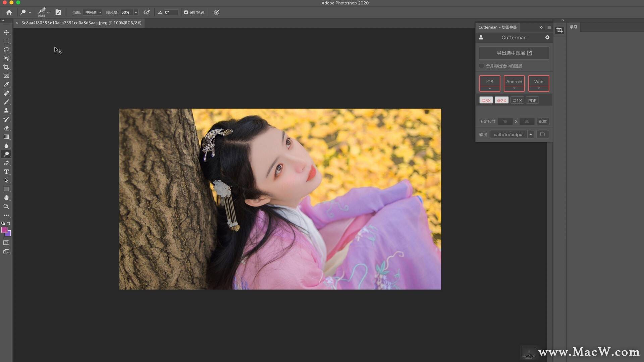
Task: Select the Type tool
Action: click(6, 172)
